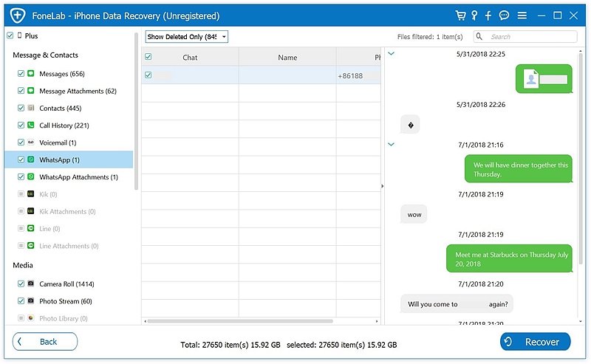
Task: Click the Line app icon
Action: pyautogui.click(x=31, y=228)
